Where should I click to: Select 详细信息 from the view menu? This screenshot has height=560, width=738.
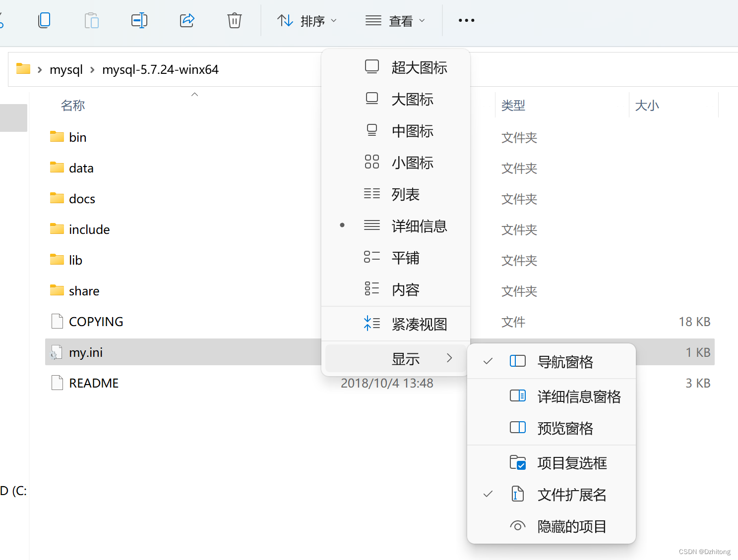pyautogui.click(x=419, y=226)
